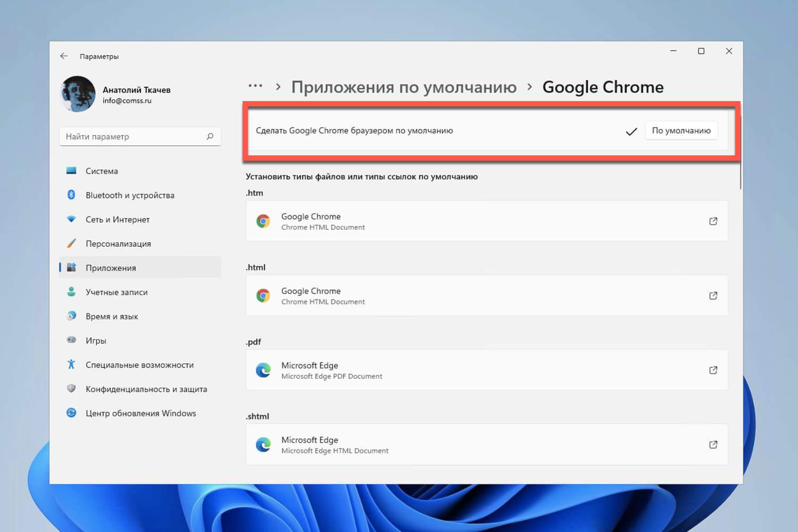Open Учетные записи settings
Screen dimensions: 798x532
point(140,292)
